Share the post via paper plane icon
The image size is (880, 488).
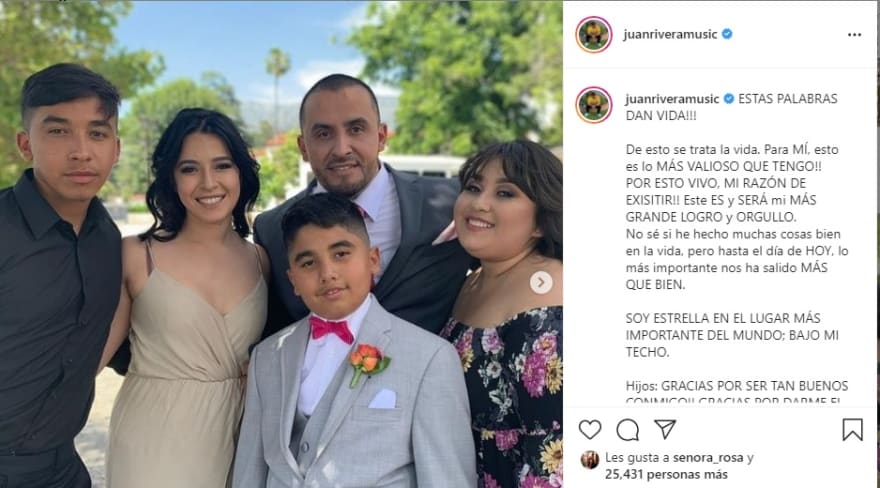664,429
